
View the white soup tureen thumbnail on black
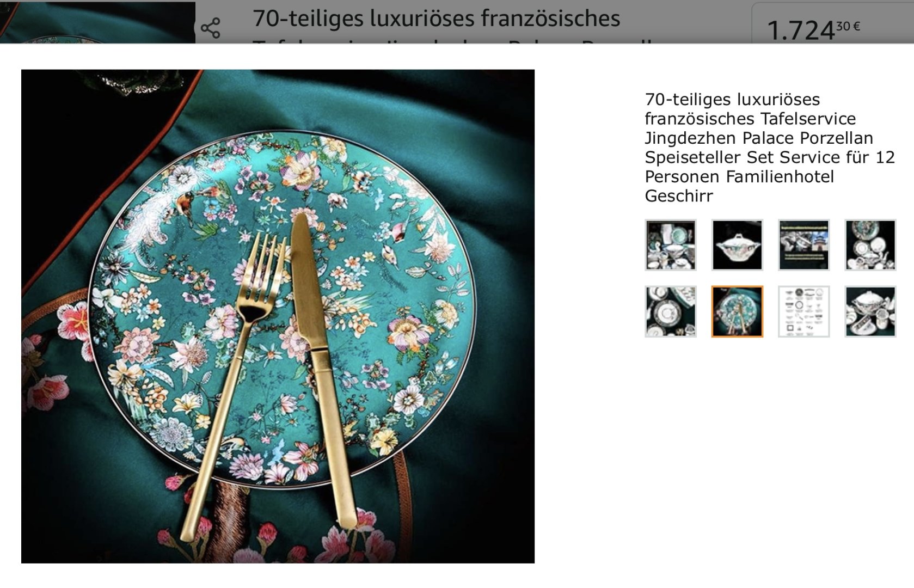point(737,244)
